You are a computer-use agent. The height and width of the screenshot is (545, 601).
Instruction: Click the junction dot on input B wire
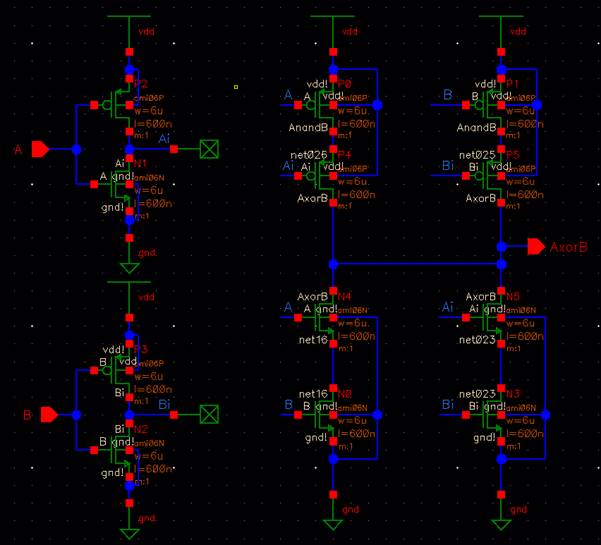76,415
